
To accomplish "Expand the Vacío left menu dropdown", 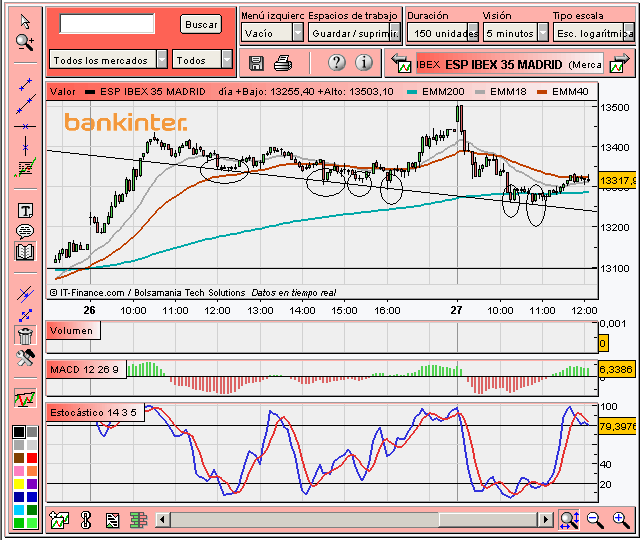I will (x=272, y=33).
